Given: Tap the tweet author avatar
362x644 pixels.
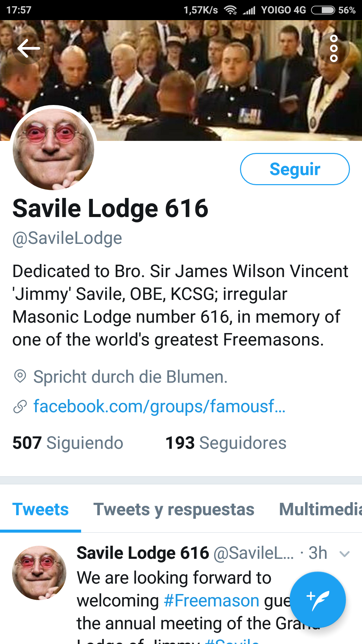Looking at the screenshot, I should [x=39, y=573].
